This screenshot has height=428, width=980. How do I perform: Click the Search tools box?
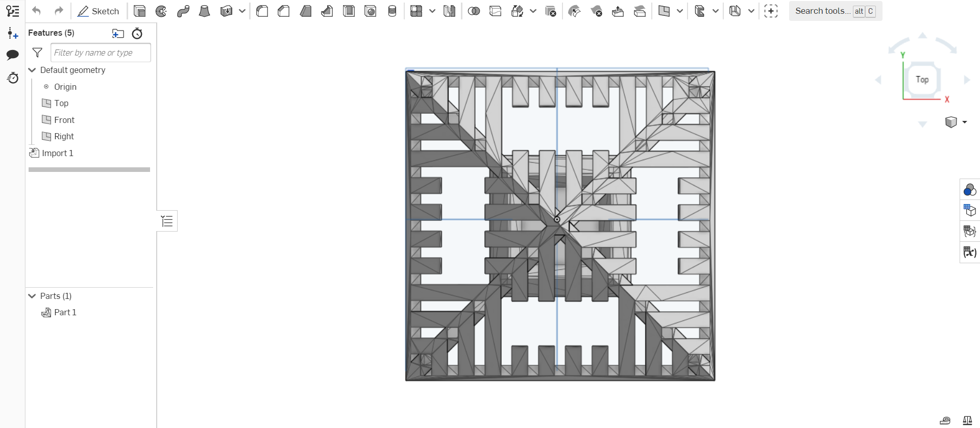[836, 11]
